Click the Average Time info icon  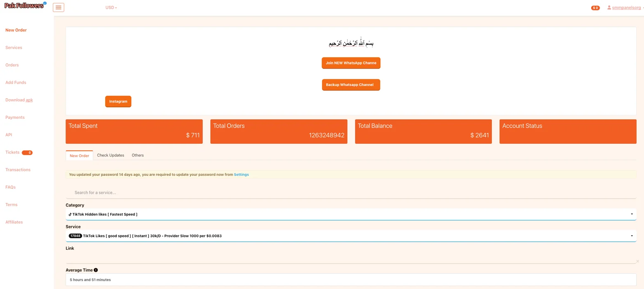coord(96,270)
